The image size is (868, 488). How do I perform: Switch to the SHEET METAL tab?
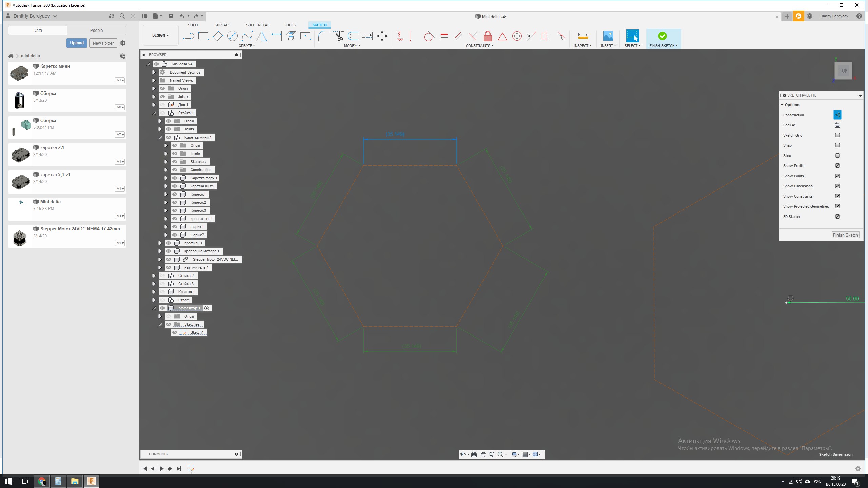[x=258, y=25]
